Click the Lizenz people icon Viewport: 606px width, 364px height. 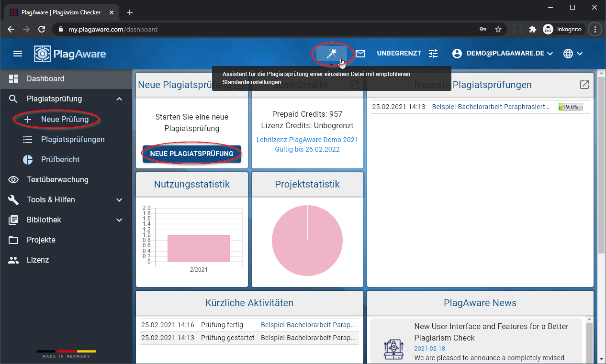[13, 260]
